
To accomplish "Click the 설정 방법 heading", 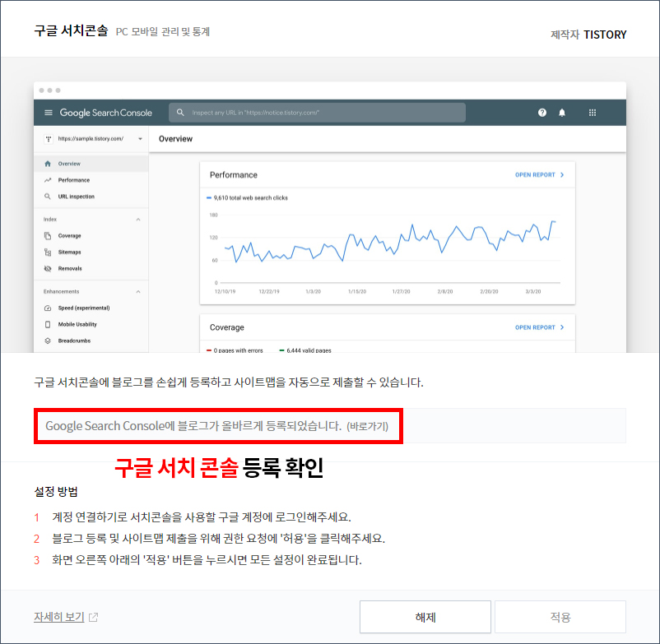I will [x=56, y=492].
